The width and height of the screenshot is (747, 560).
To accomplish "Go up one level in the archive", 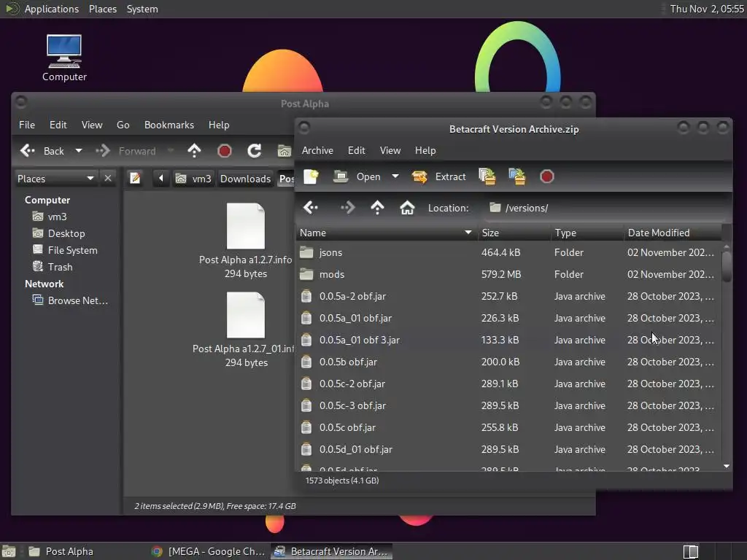I will click(377, 208).
